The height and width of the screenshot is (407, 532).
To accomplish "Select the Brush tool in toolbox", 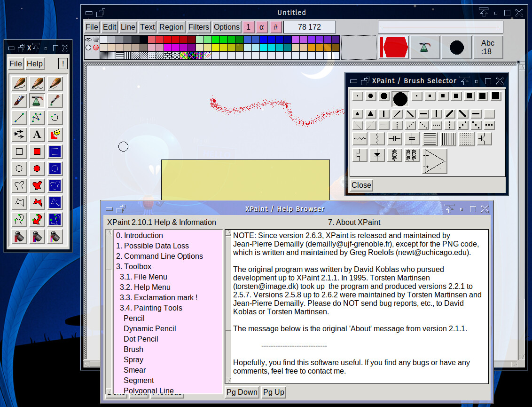I will pos(19,101).
